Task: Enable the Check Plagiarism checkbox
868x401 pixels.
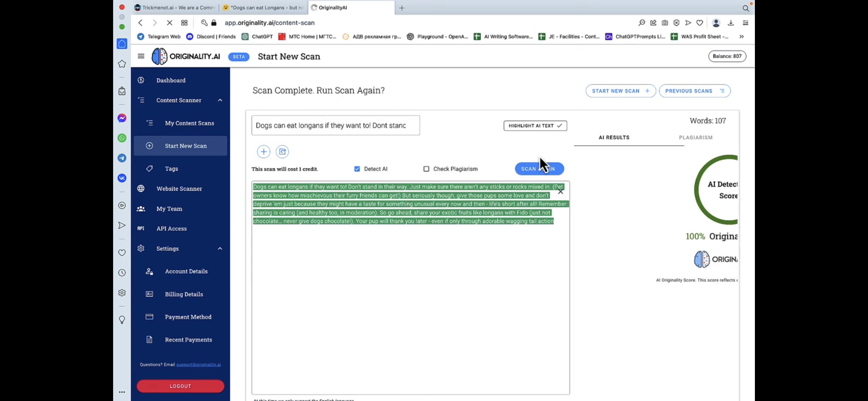Action: coord(426,169)
